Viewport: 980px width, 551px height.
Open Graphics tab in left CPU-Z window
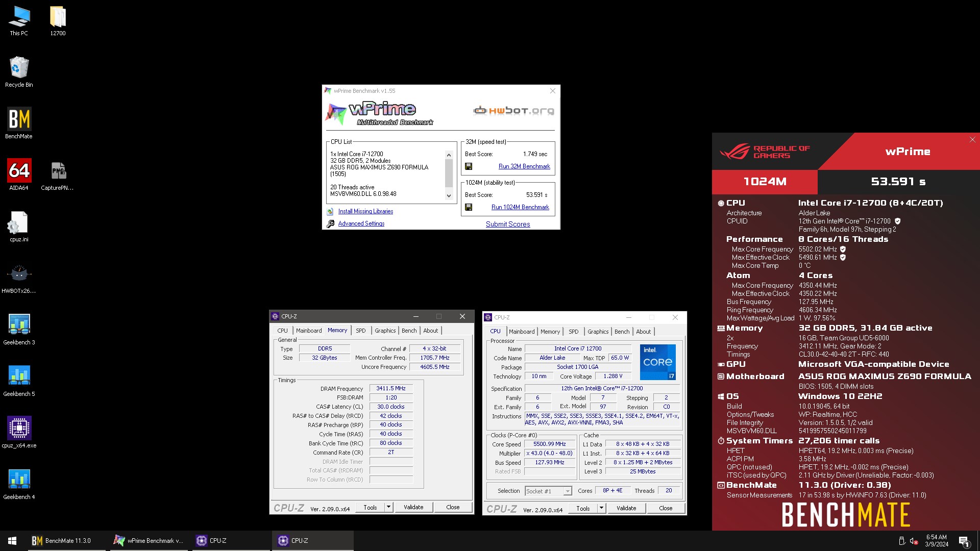pyautogui.click(x=385, y=331)
